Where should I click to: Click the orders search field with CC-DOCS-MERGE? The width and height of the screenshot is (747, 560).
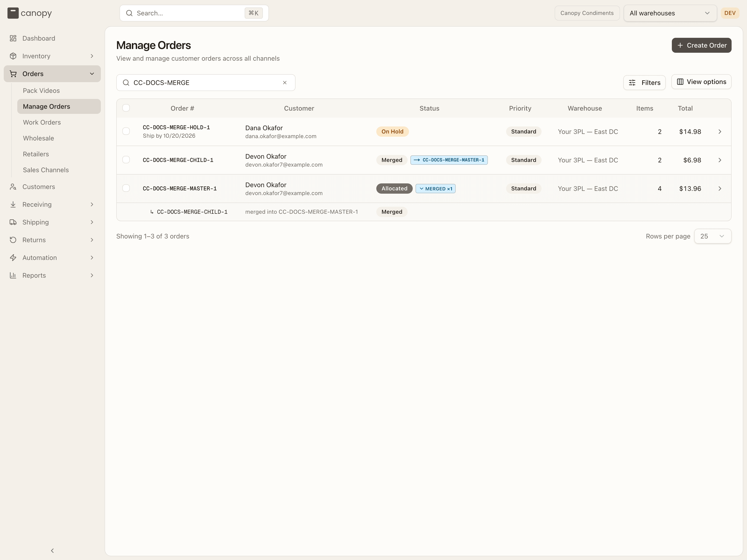pos(206,83)
